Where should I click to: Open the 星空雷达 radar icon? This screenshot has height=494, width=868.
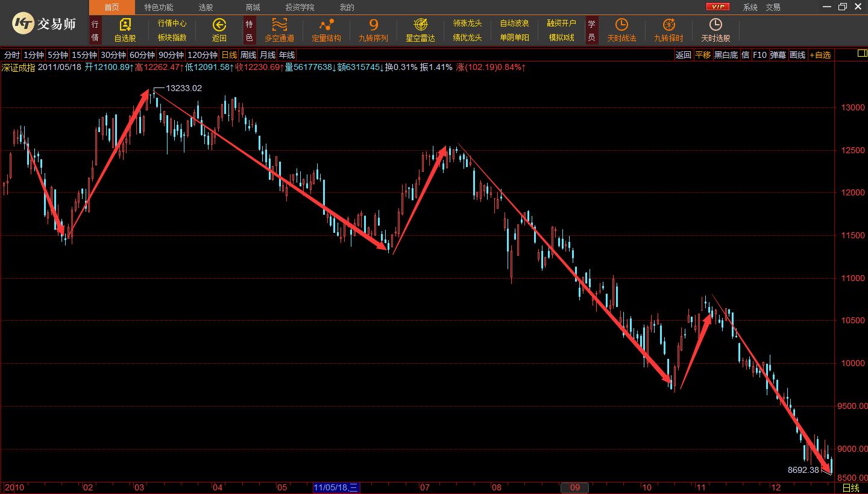420,25
